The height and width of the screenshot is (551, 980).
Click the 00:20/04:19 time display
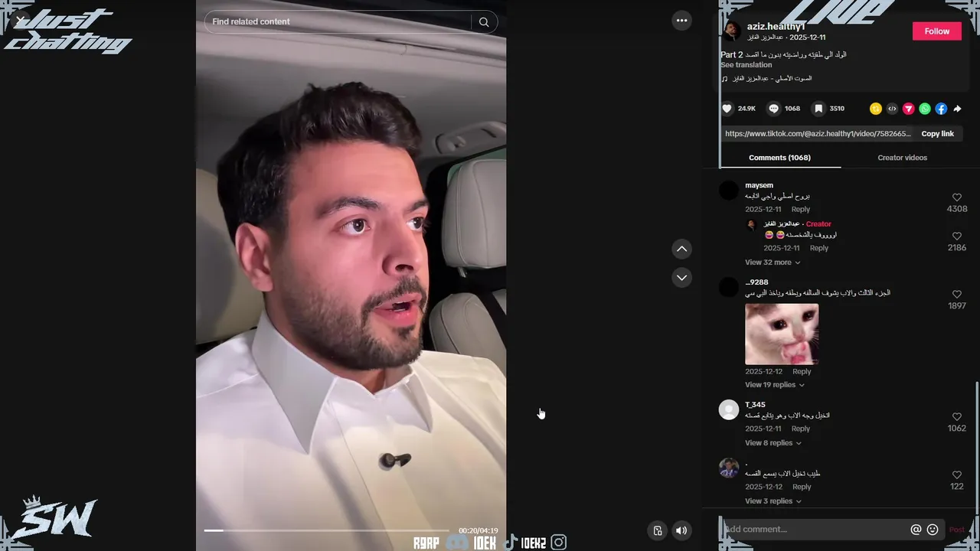[x=479, y=530]
